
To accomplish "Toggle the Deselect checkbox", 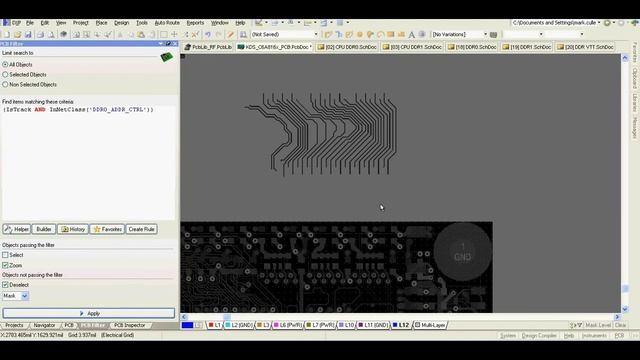I will point(5,285).
